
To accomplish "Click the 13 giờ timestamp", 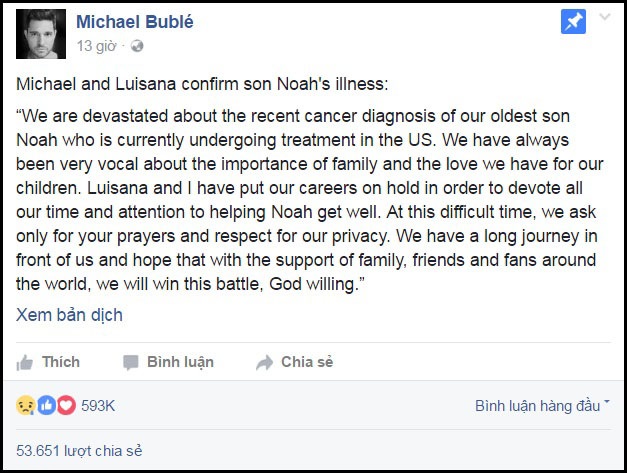I will pyautogui.click(x=97, y=46).
